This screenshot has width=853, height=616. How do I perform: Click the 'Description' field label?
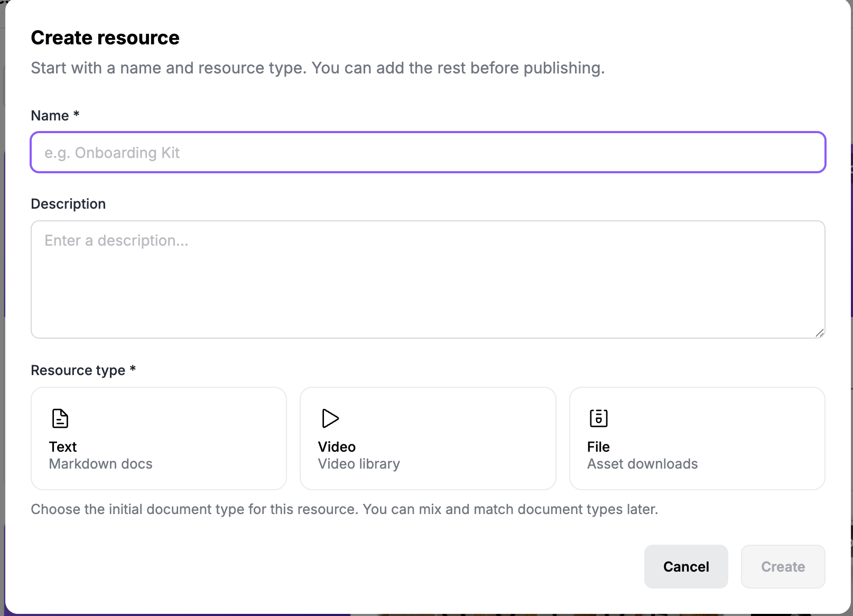(68, 203)
